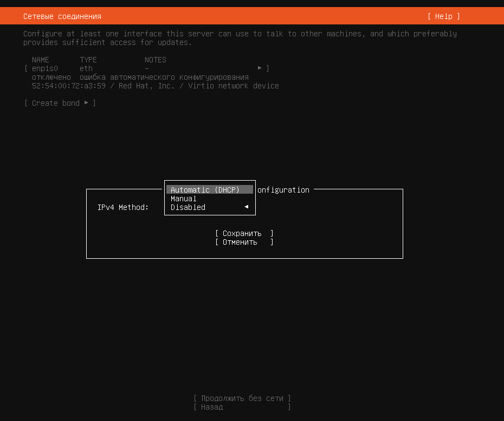Open the Help menu in header

[443, 16]
